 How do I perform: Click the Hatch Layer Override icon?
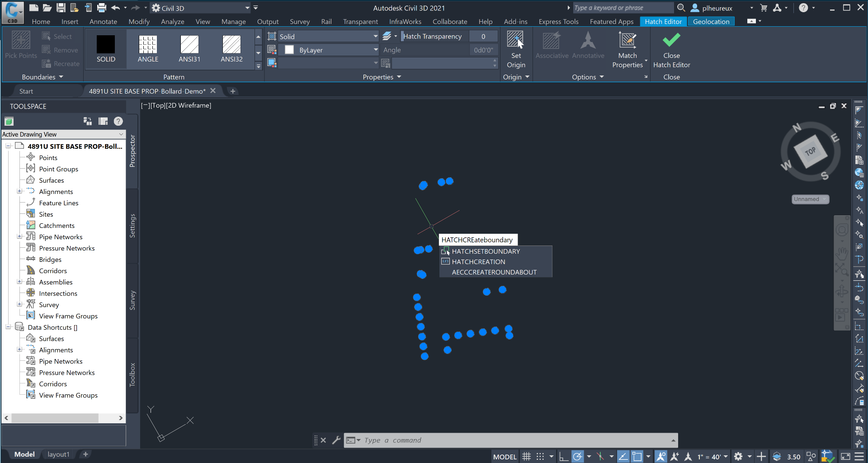coord(387,36)
